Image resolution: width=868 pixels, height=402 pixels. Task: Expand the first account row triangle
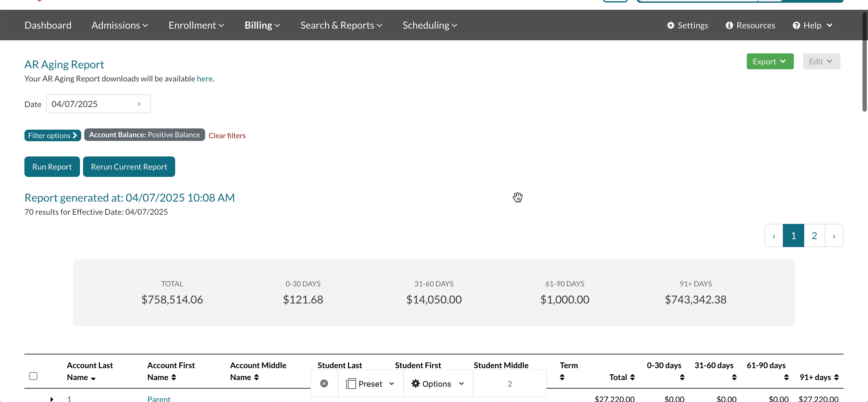pyautogui.click(x=52, y=399)
